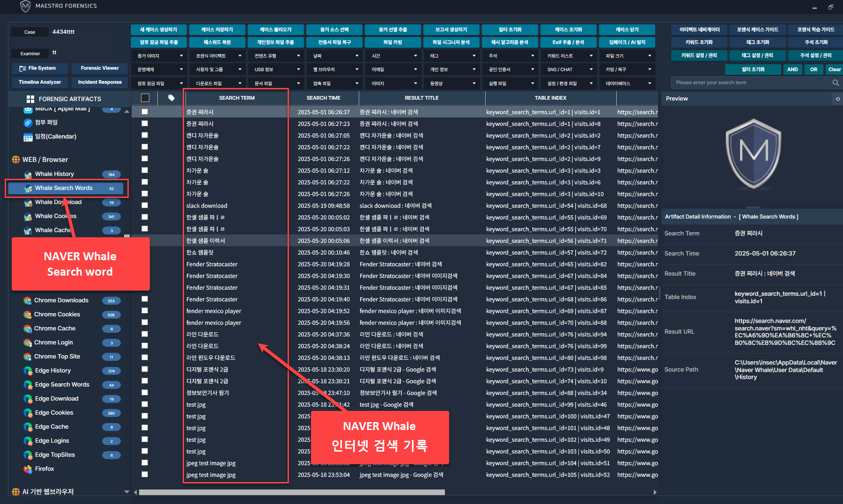Screen dimensions: 843x504
Task: Click the 보고서 생성하기 button
Action: pyautogui.click(x=451, y=29)
